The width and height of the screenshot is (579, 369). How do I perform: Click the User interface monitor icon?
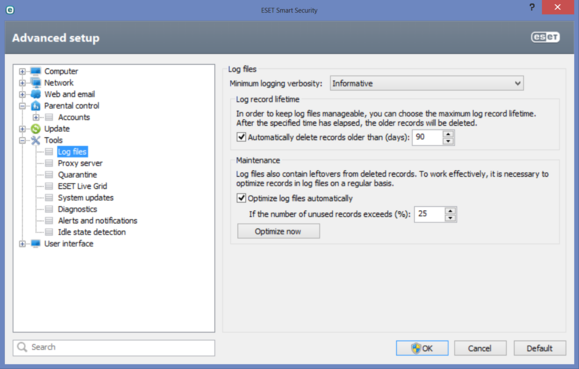coord(35,243)
